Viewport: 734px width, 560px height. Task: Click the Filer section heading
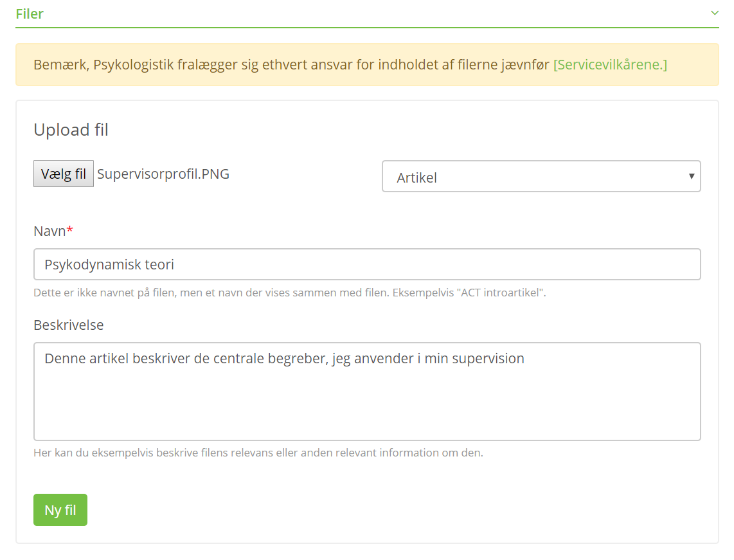(x=30, y=14)
